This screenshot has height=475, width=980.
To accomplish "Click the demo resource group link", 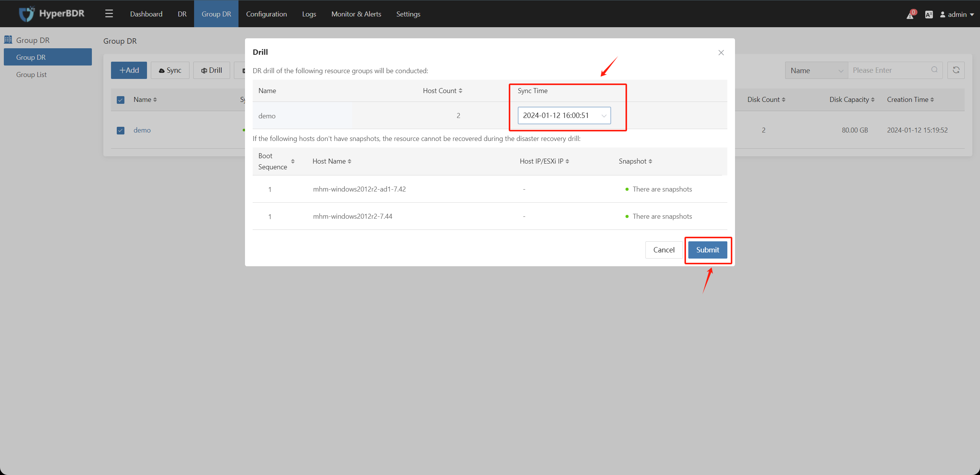I will click(x=142, y=130).
